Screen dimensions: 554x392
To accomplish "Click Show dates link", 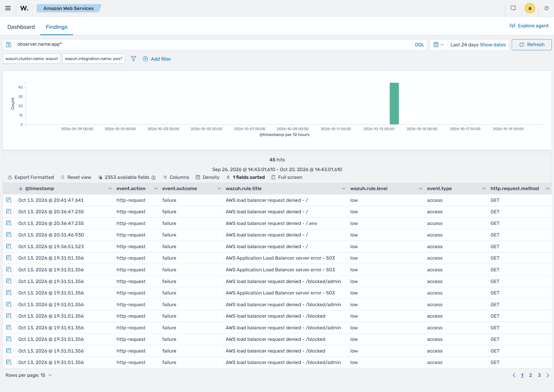I will 493,45.
